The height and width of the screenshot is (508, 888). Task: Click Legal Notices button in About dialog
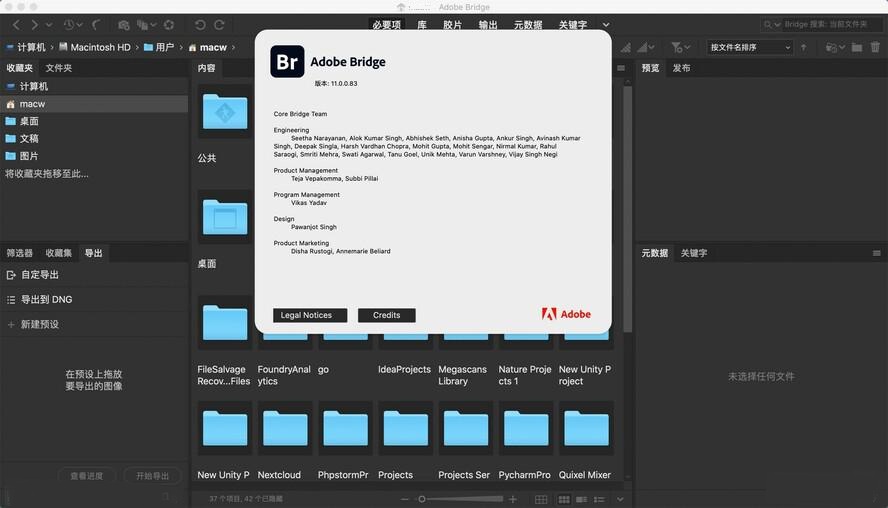click(310, 315)
